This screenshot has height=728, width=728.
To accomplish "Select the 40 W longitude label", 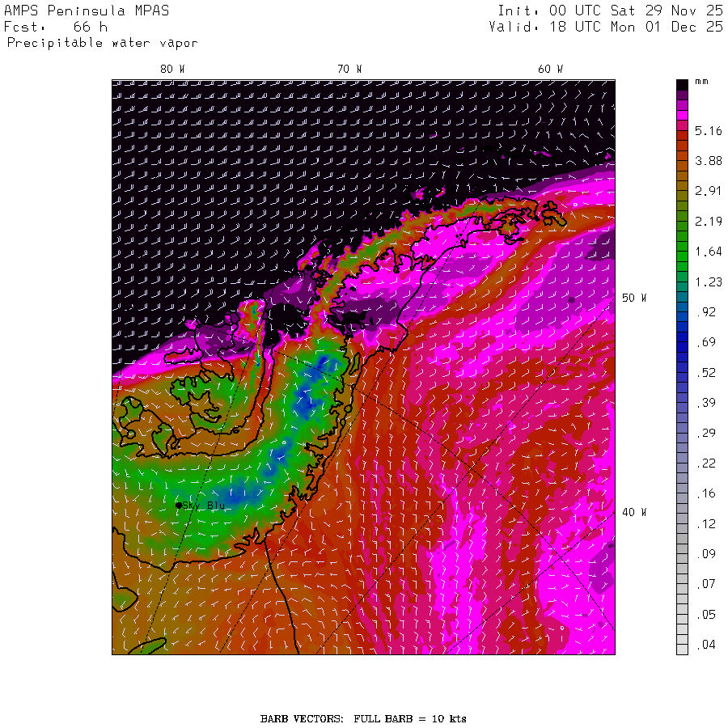I will click(x=633, y=512).
